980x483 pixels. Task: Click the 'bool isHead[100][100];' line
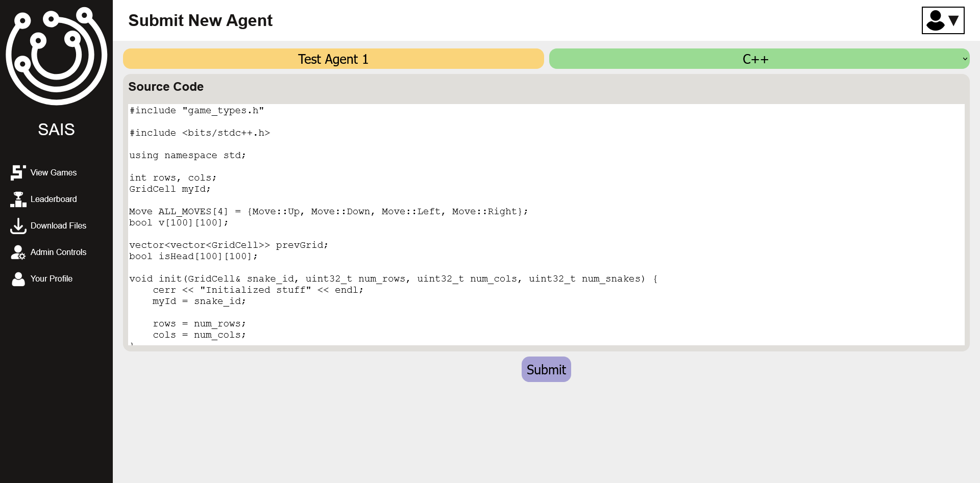click(x=193, y=256)
